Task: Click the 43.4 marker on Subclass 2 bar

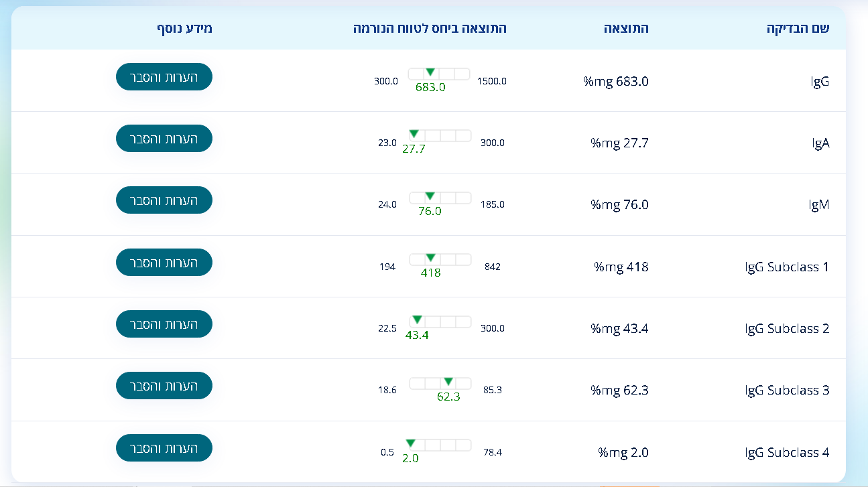Action: pyautogui.click(x=417, y=319)
